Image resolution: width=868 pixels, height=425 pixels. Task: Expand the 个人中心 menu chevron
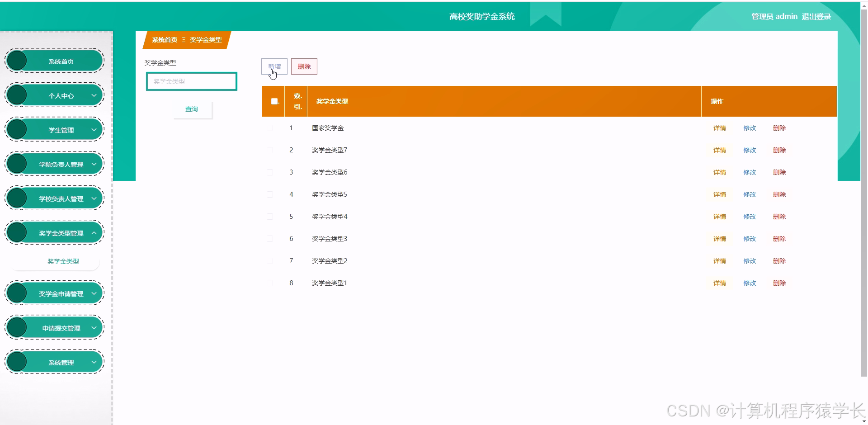[x=94, y=95]
